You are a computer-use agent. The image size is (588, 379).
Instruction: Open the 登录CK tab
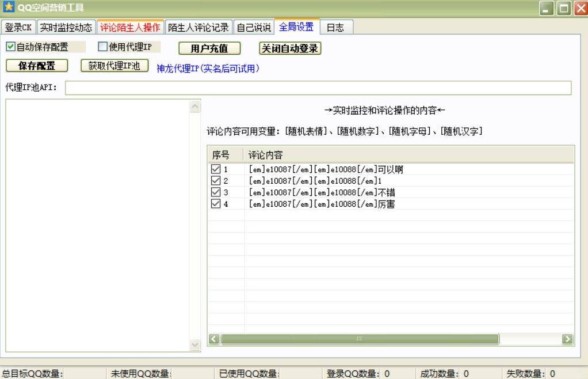18,28
